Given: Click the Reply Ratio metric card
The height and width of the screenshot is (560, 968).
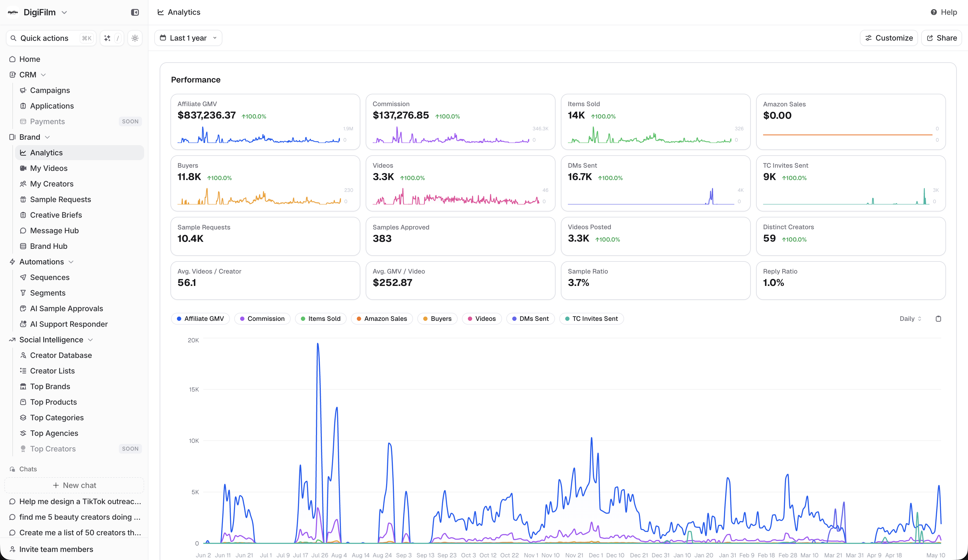Looking at the screenshot, I should (850, 280).
